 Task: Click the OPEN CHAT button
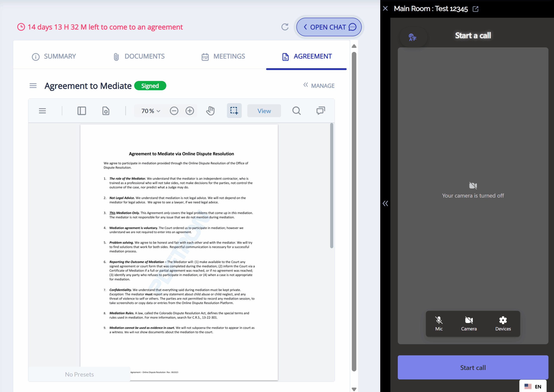pyautogui.click(x=329, y=27)
